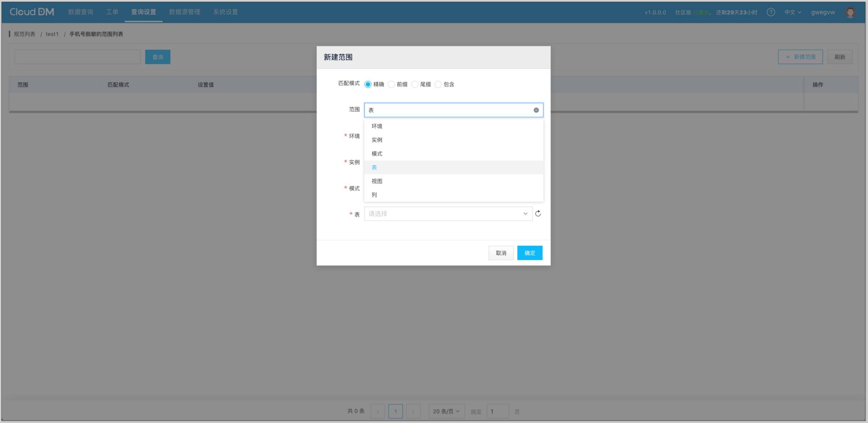This screenshot has width=868, height=423.
Task: Choose 视图 from the dropdown list
Action: click(377, 181)
